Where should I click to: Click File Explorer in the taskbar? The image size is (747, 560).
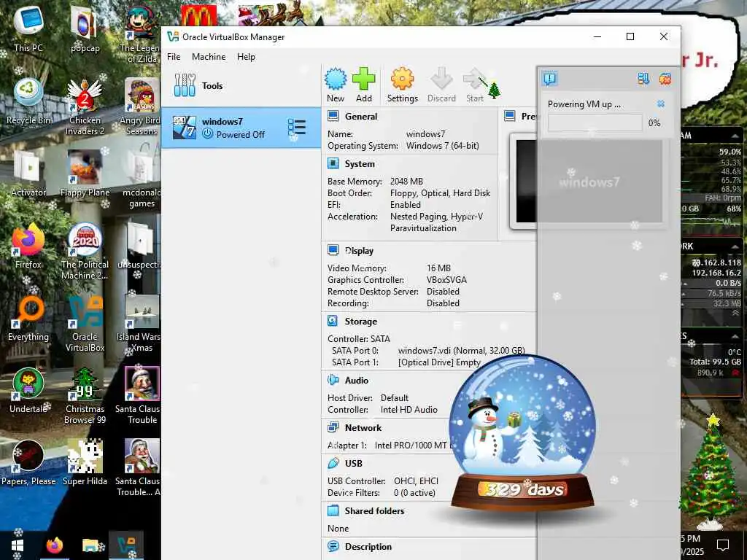click(91, 545)
